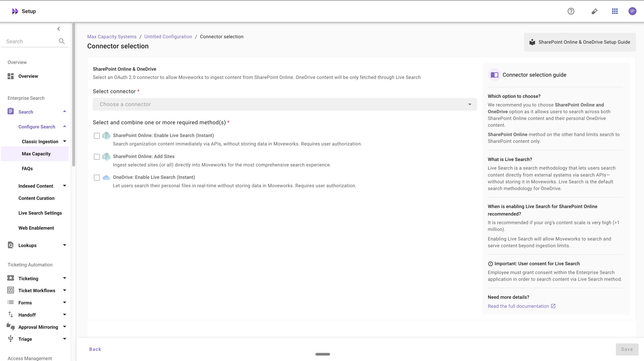Click the Overview dashboard icon

[x=10, y=76]
